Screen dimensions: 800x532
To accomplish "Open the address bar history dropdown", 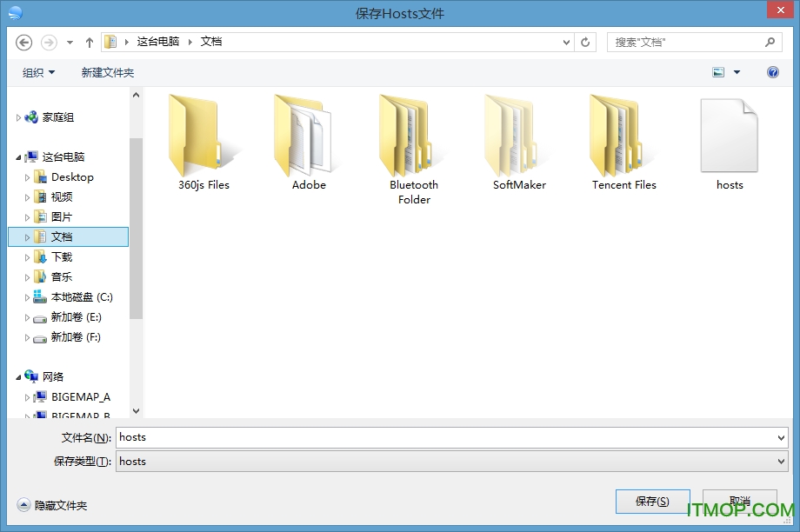I will [566, 42].
